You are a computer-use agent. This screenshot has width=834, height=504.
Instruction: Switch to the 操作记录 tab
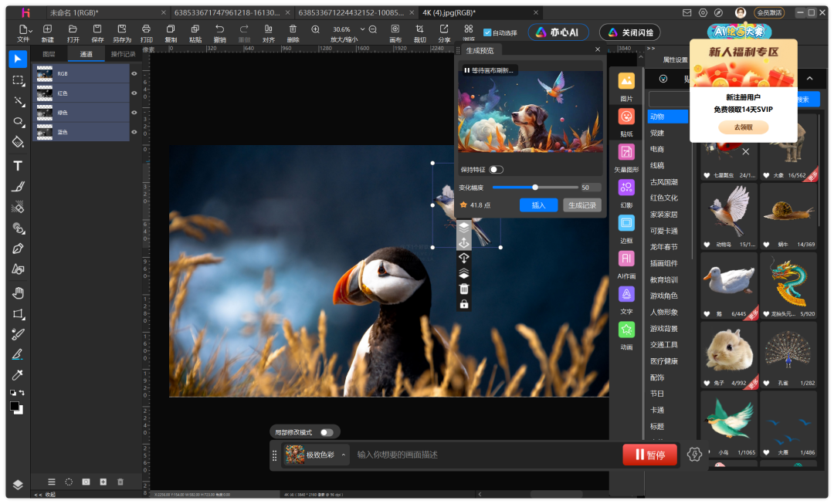tap(123, 54)
